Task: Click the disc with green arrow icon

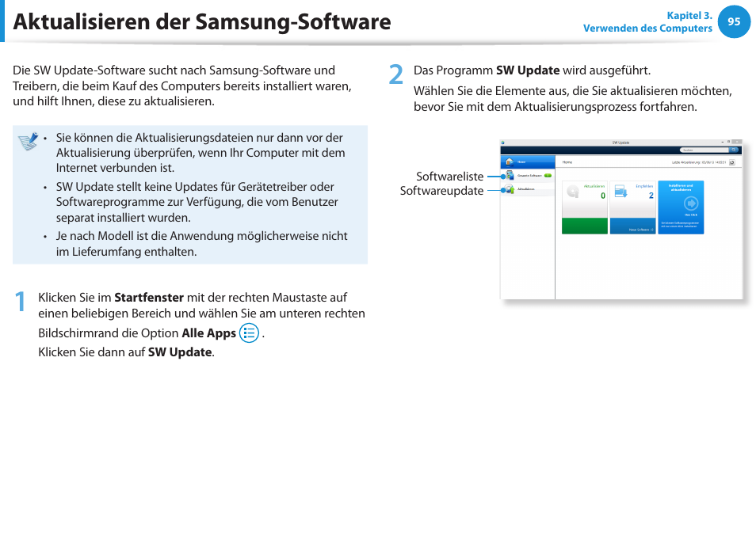Action: point(510,189)
